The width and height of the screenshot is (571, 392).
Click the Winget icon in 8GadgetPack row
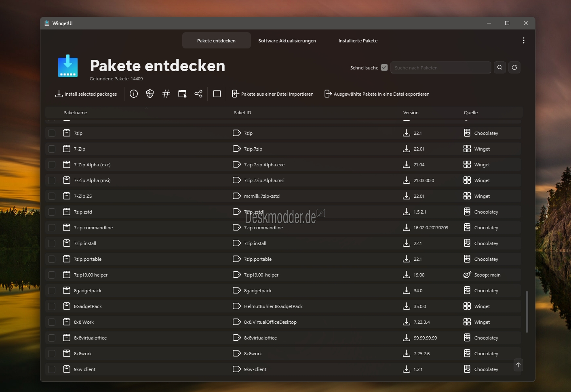(467, 306)
